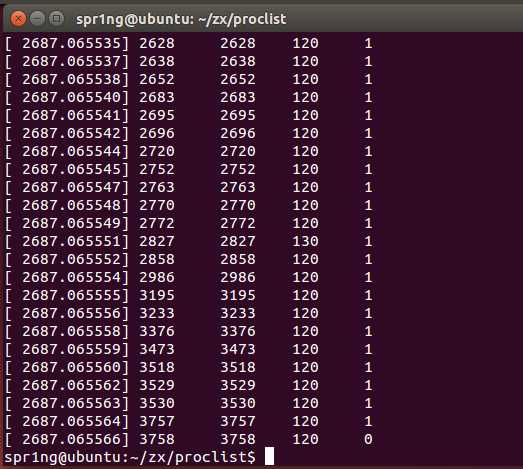Select the timestamp 2687.065558
523x469 pixels.
(71, 332)
